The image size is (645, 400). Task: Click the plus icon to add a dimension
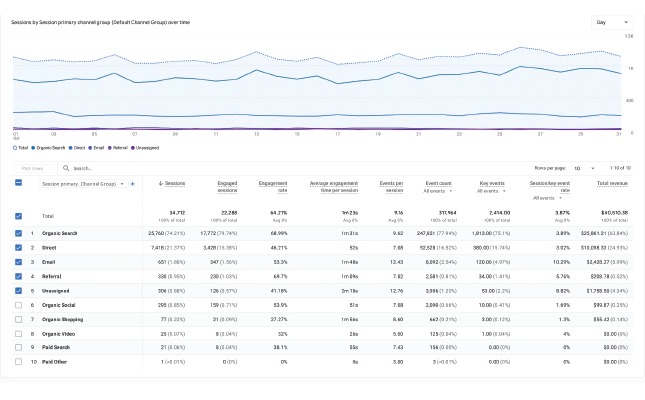[132, 184]
